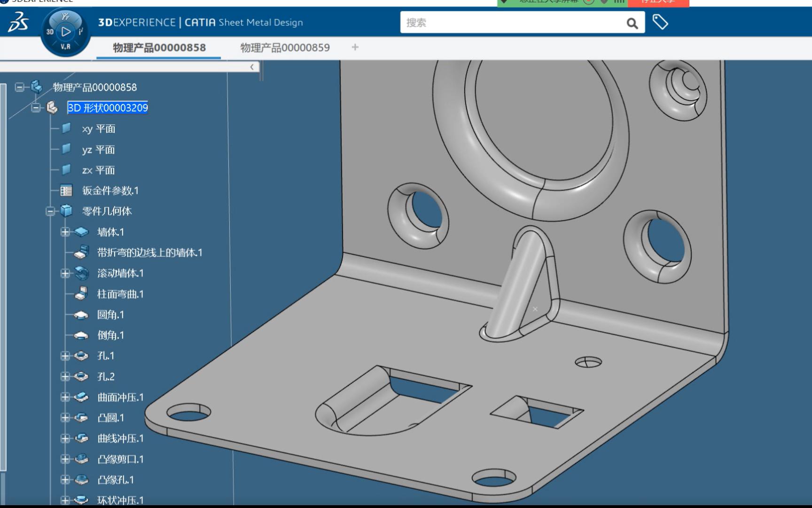Select the 物理产品00000858 root node icon
812x508 pixels.
(x=37, y=87)
